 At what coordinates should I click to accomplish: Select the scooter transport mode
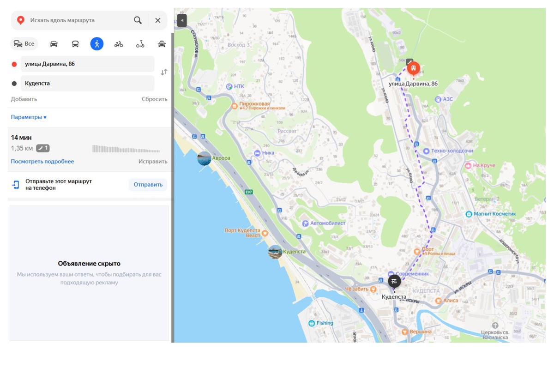pos(140,44)
